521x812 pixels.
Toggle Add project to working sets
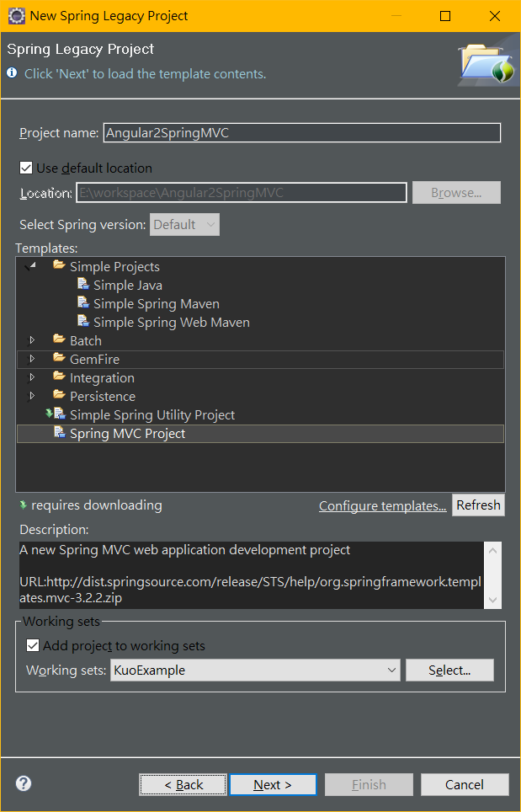(33, 645)
